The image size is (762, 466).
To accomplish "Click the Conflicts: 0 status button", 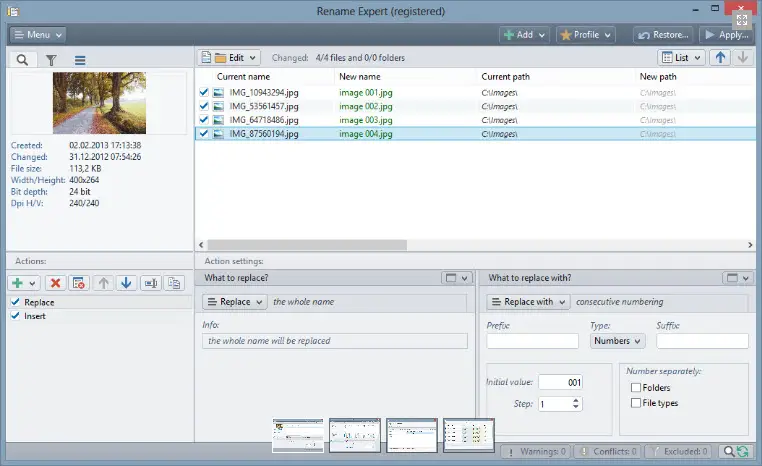I will click(607, 451).
